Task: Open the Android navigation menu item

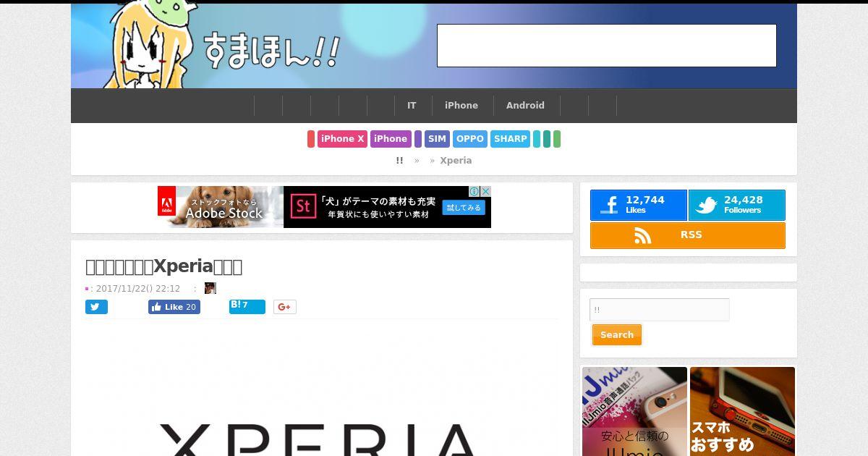Action: [525, 106]
